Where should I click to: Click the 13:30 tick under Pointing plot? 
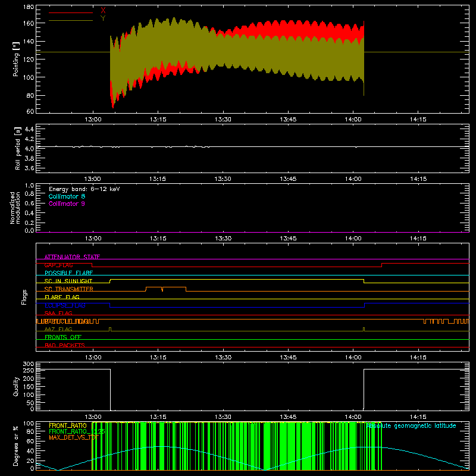coord(223,120)
